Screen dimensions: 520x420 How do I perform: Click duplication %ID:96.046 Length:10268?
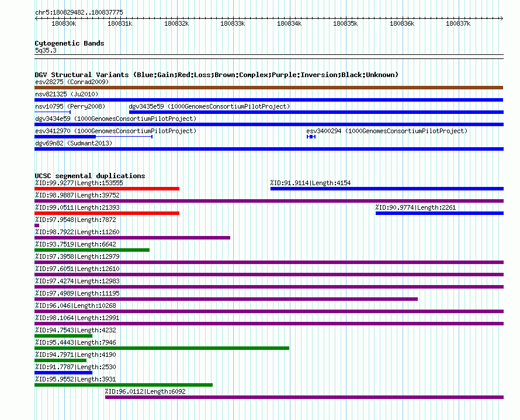click(269, 311)
